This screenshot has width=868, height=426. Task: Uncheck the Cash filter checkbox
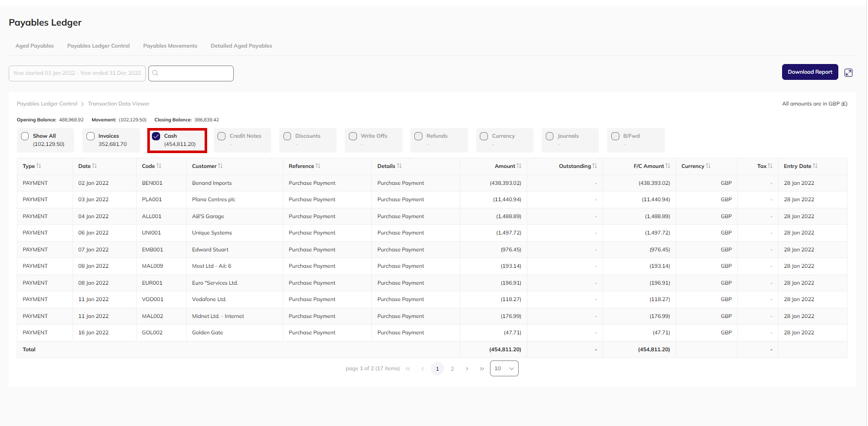pos(156,136)
